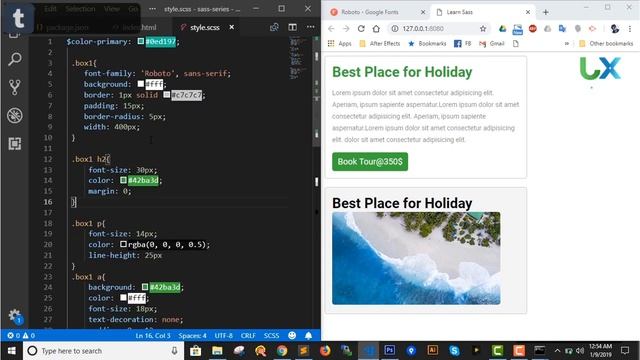Switch to Roboto - Google Fonts browser tab
Image resolution: width=640 pixels, height=360 pixels.
pos(378,12)
